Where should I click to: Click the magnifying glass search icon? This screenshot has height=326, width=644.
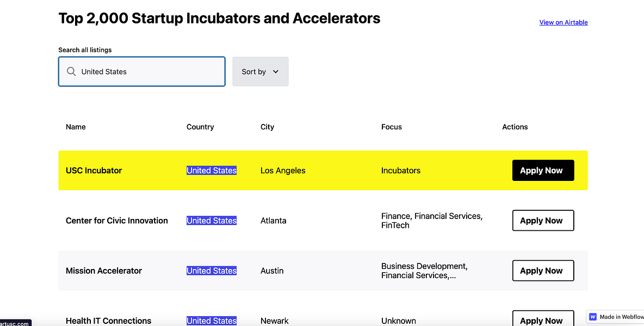tap(71, 71)
